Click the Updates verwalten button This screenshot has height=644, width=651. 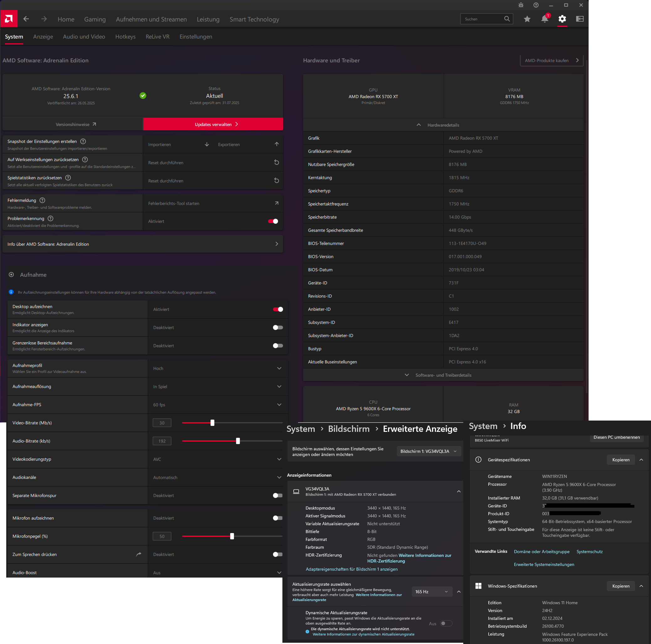pyautogui.click(x=213, y=124)
